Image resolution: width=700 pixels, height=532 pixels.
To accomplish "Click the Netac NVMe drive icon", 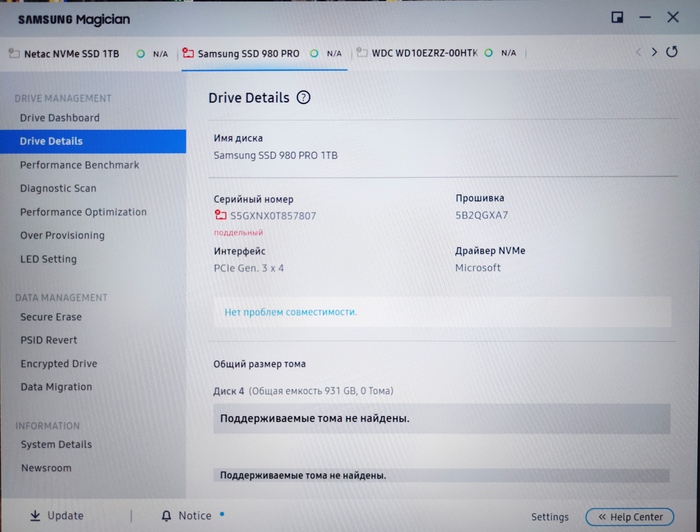I will (14, 53).
